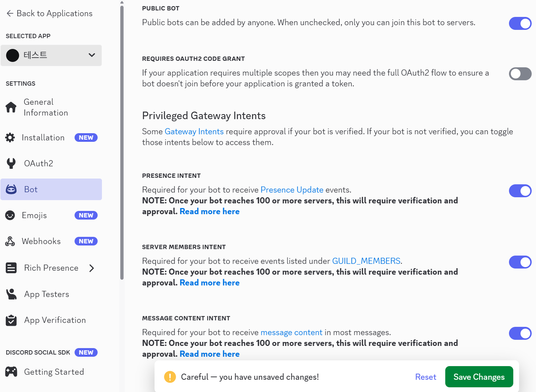This screenshot has height=392, width=536.
Task: Click the OAuth2 wrench icon
Action: [11, 163]
